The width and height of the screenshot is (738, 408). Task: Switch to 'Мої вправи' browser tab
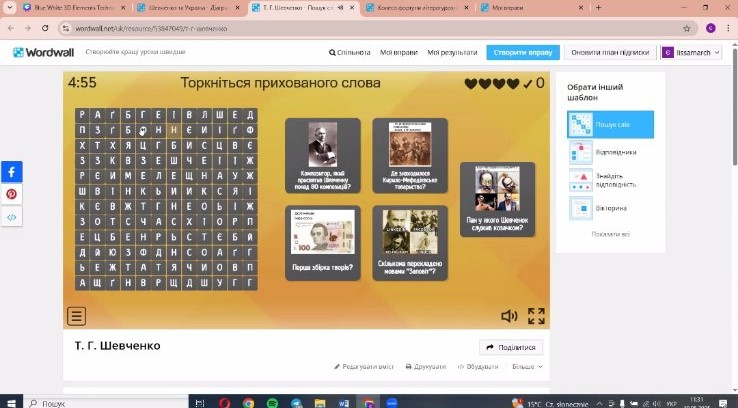(x=532, y=8)
